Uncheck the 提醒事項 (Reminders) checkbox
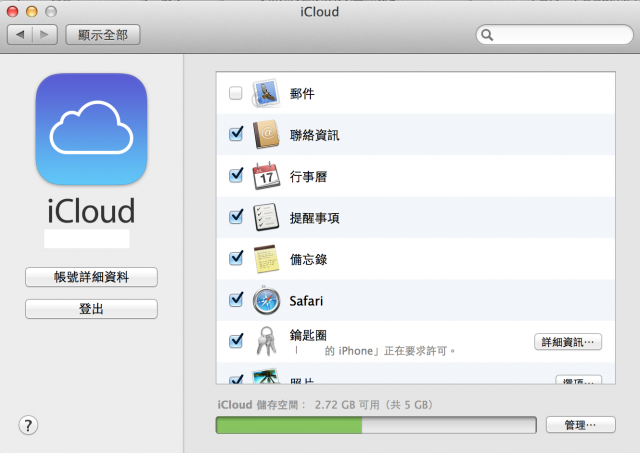Viewport: 640px width, 453px height. coord(236,216)
